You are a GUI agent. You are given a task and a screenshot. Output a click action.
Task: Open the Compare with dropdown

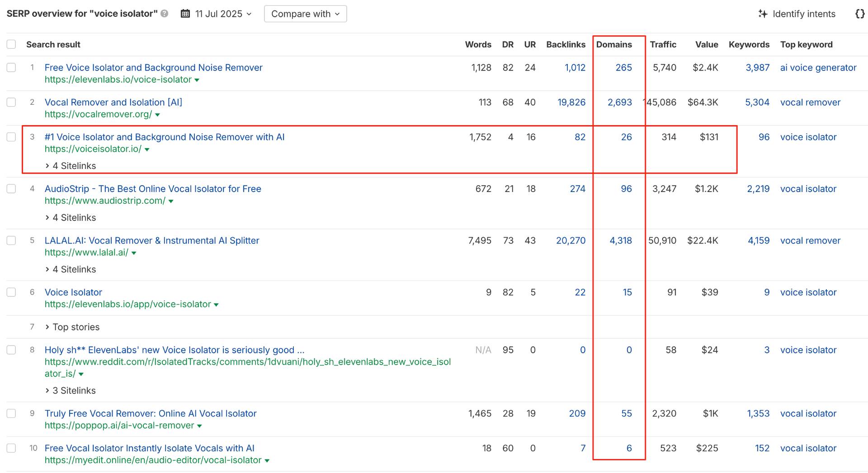305,14
